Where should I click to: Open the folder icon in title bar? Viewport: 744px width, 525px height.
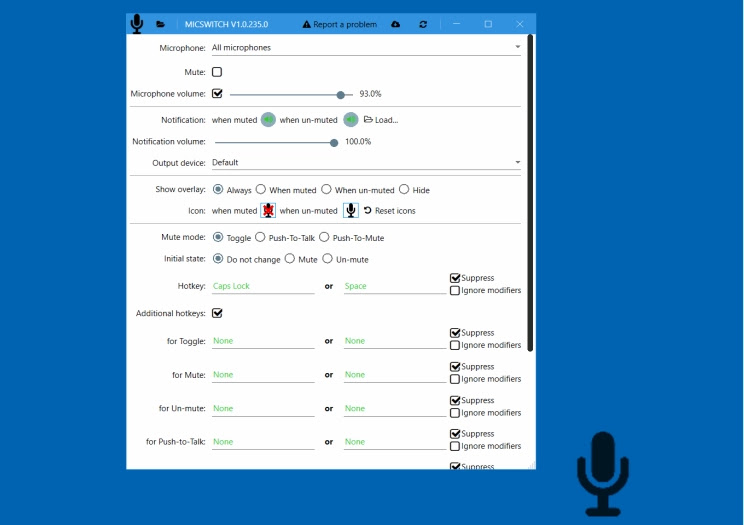[x=160, y=24]
